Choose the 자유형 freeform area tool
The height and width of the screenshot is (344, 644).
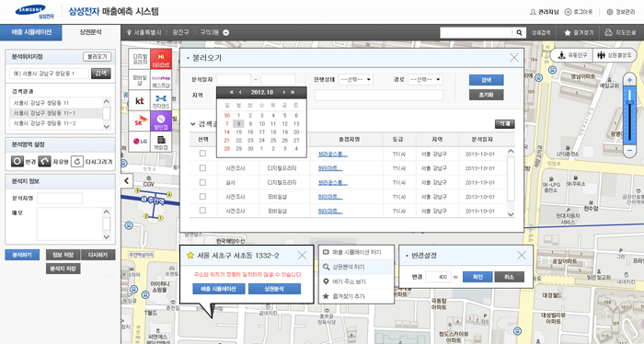tap(44, 161)
